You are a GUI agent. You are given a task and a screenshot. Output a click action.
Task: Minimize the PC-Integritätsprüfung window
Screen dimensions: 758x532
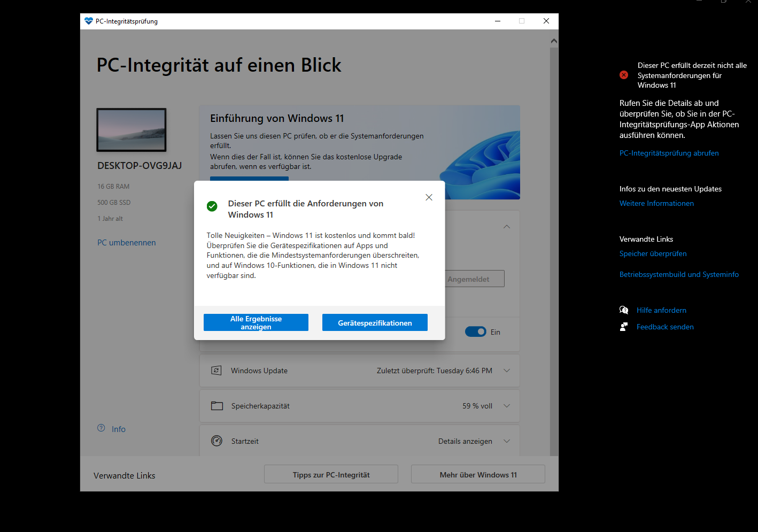[x=498, y=21]
